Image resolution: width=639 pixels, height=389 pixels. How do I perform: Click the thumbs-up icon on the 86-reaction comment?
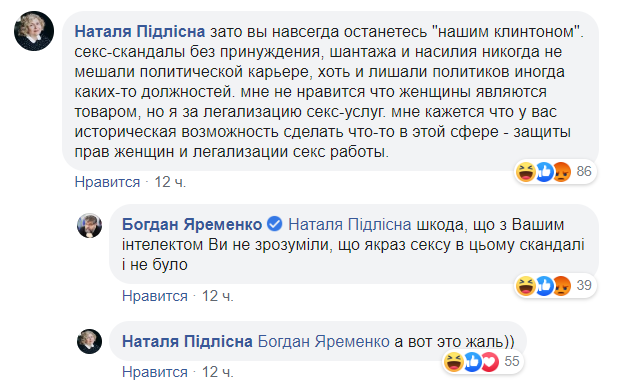[x=544, y=171]
